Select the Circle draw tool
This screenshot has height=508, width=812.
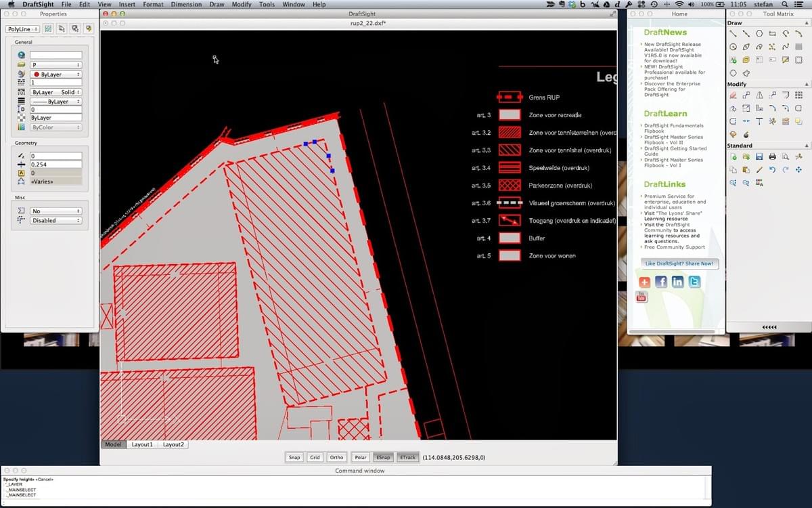point(733,47)
